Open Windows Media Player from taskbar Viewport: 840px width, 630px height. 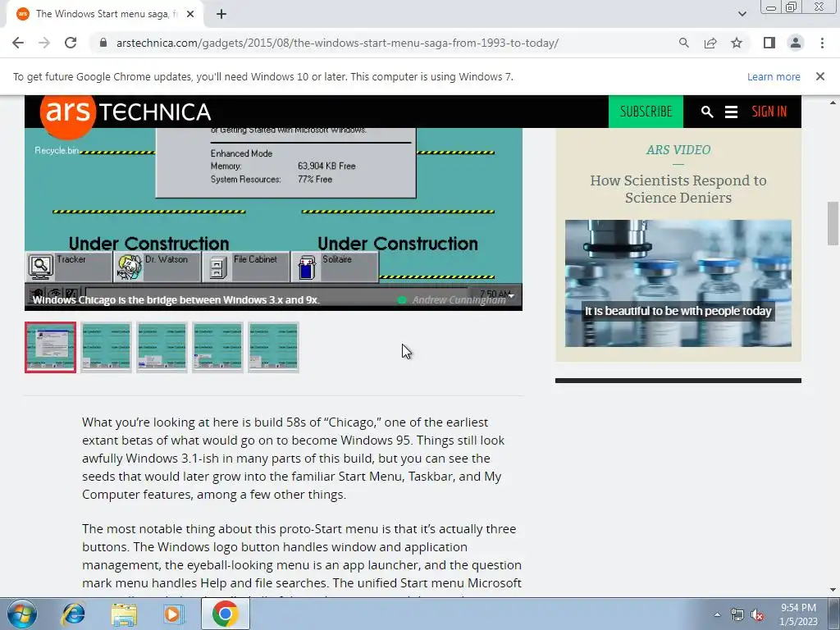173,614
